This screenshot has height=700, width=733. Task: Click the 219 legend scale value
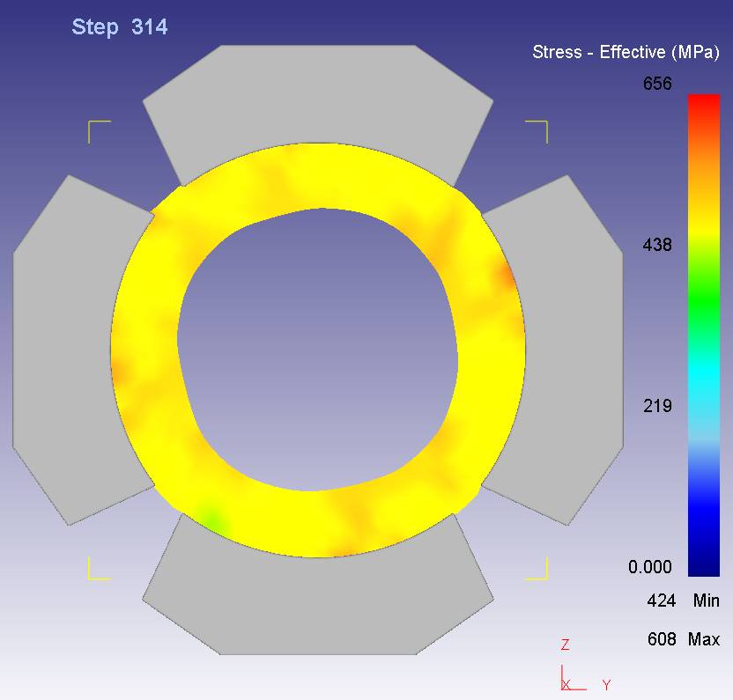pyautogui.click(x=657, y=406)
